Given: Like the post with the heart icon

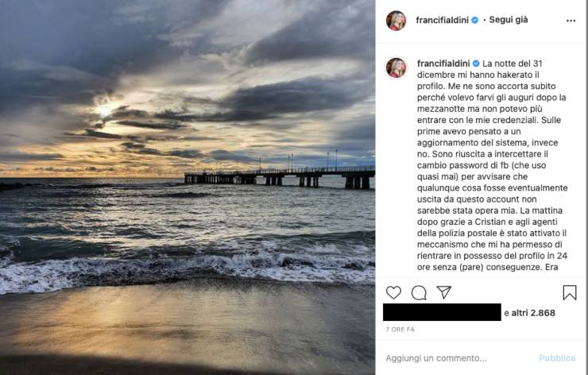Looking at the screenshot, I should click(393, 292).
